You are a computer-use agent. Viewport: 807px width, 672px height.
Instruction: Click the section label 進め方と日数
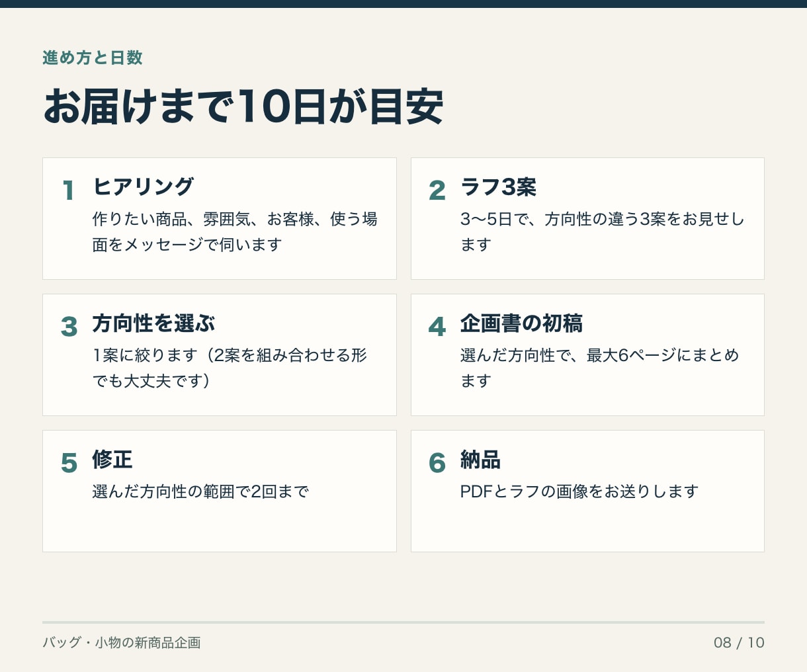click(93, 58)
